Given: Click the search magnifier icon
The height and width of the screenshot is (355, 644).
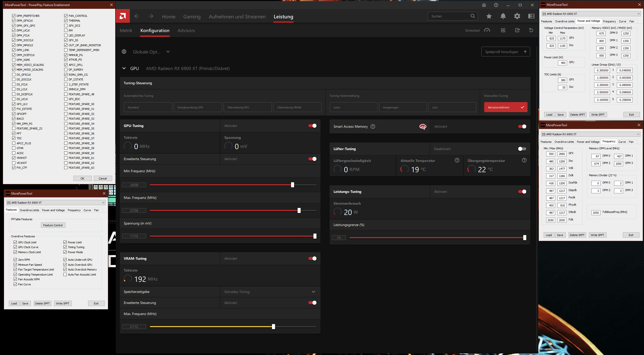Looking at the screenshot, I should (473, 16).
